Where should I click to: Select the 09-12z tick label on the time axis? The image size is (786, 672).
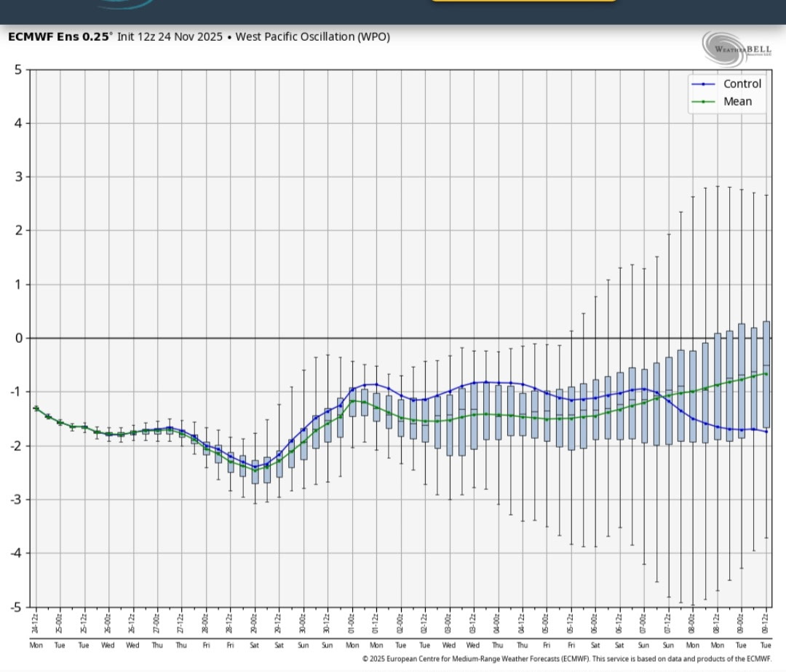[x=766, y=623]
